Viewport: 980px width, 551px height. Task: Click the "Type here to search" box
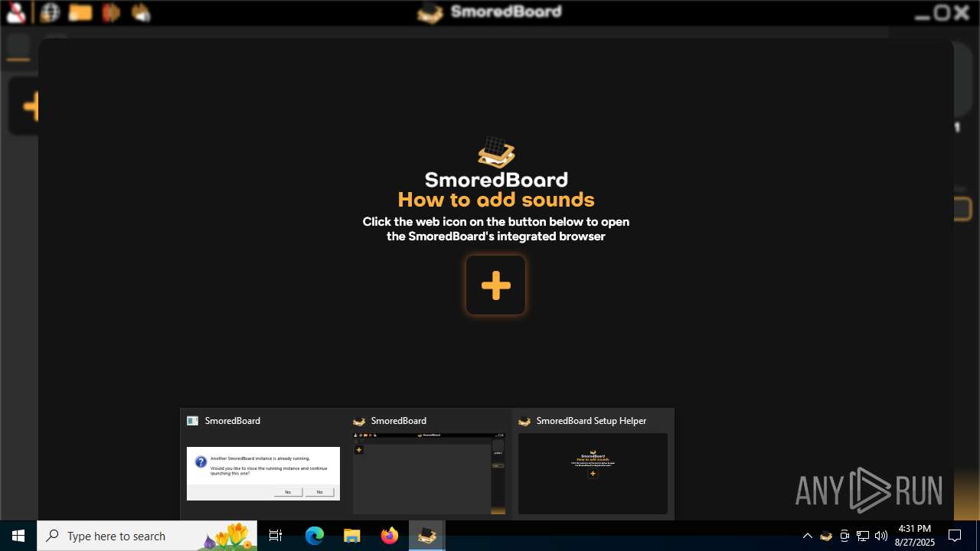(147, 536)
